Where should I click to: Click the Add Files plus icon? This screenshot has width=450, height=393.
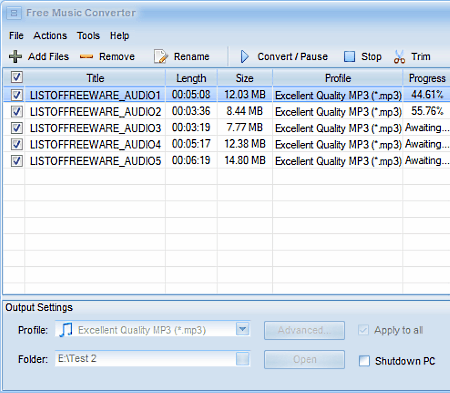[x=15, y=57]
